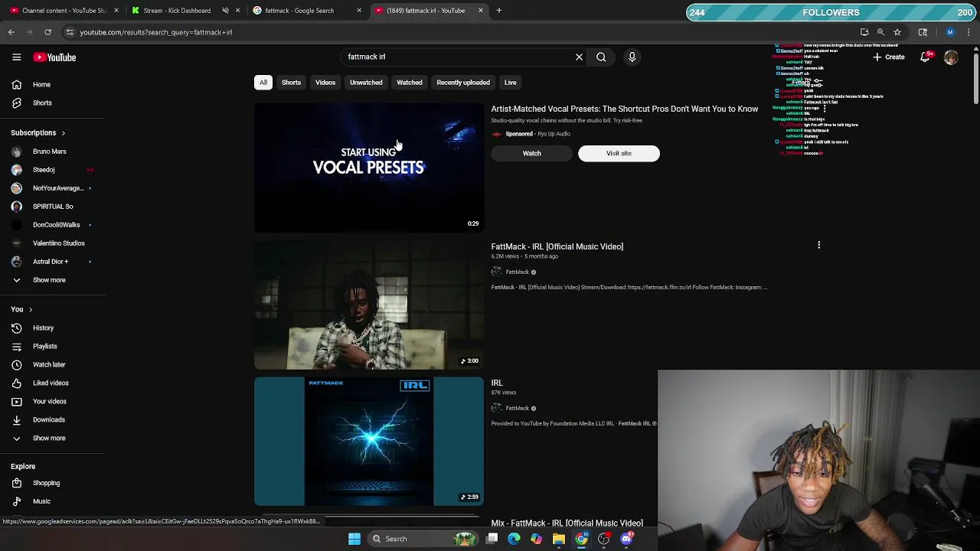Select the Videos filter chip
The image size is (980, 551).
(325, 83)
